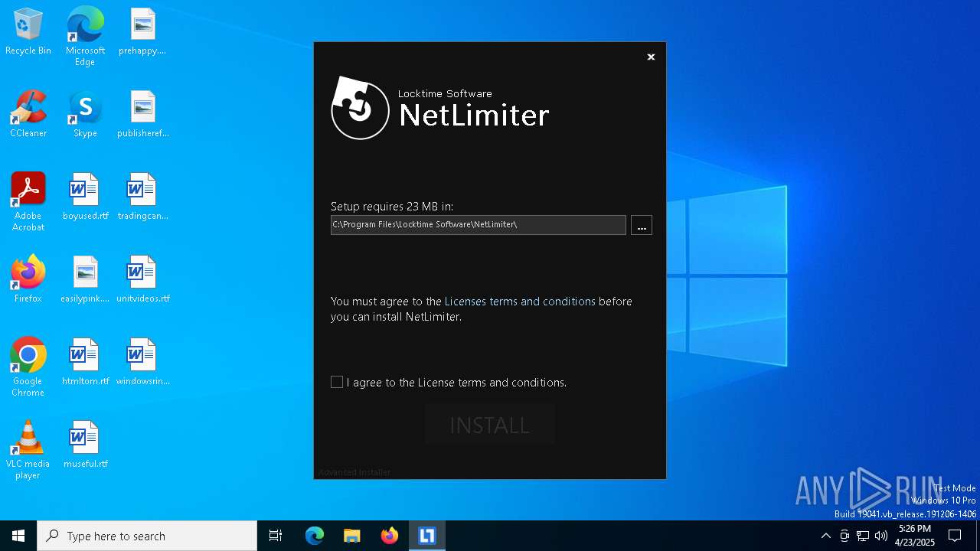The image size is (980, 551).
Task: Select museful.rtf document icon
Action: [x=85, y=445]
